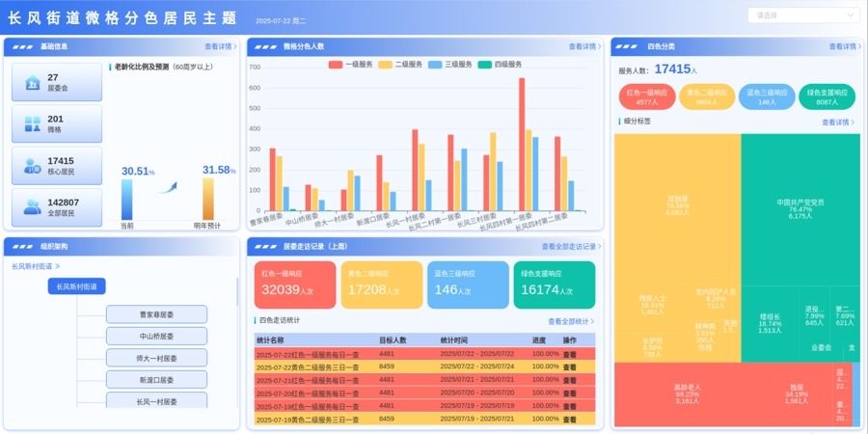Open the 请选择 dropdown at top right

click(x=803, y=15)
